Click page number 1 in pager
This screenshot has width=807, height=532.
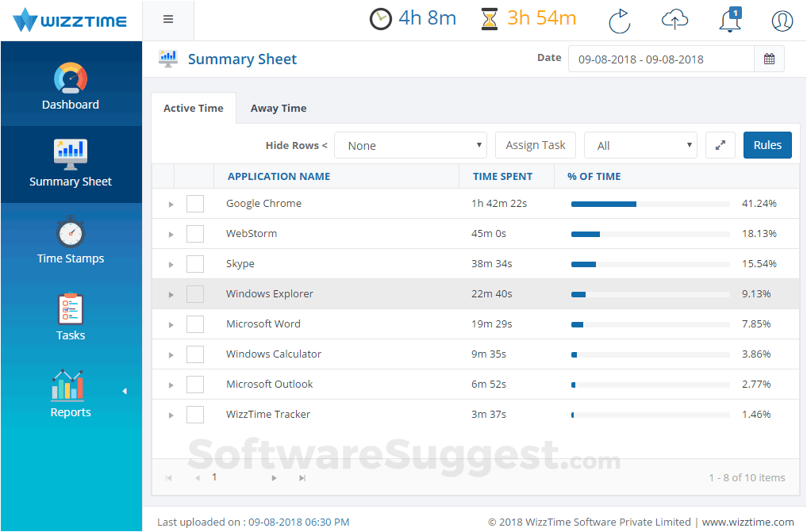coord(214,477)
